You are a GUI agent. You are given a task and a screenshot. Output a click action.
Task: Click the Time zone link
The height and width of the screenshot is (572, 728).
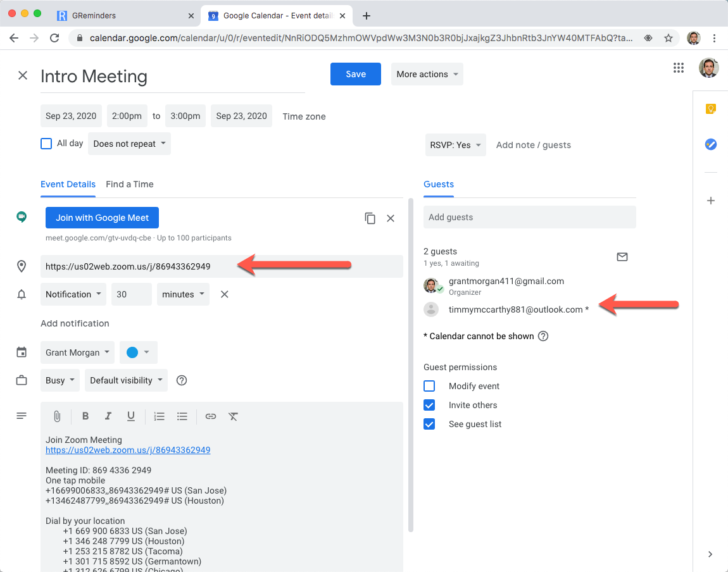point(304,116)
